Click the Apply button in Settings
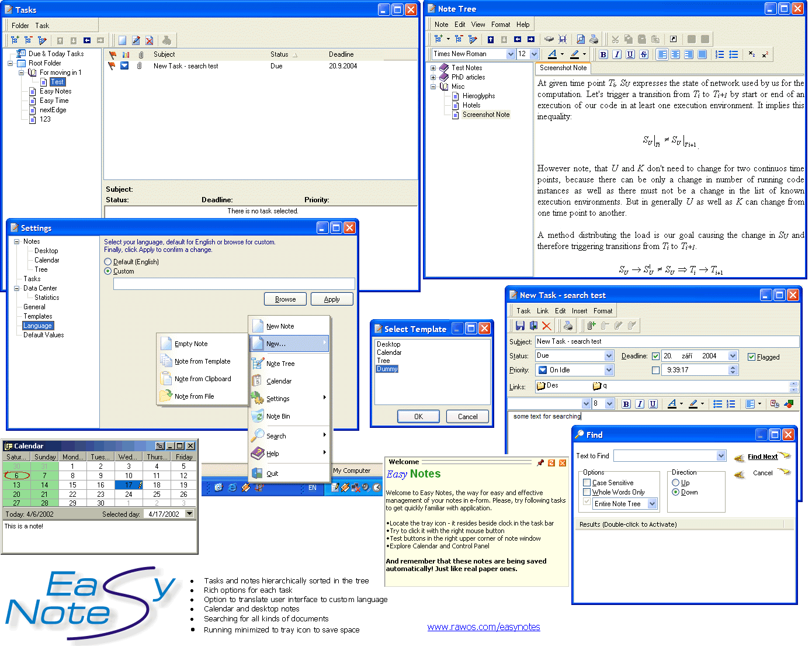Image resolution: width=812 pixels, height=650 pixels. point(332,299)
